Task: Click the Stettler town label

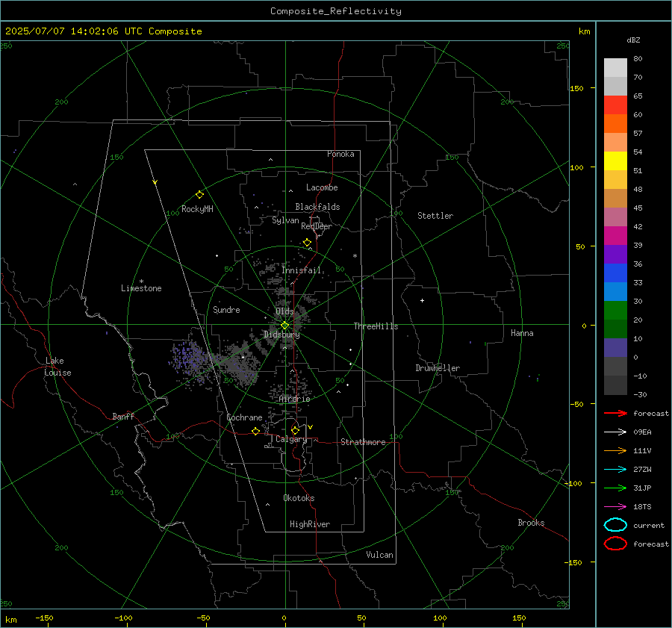Action: pyautogui.click(x=435, y=216)
